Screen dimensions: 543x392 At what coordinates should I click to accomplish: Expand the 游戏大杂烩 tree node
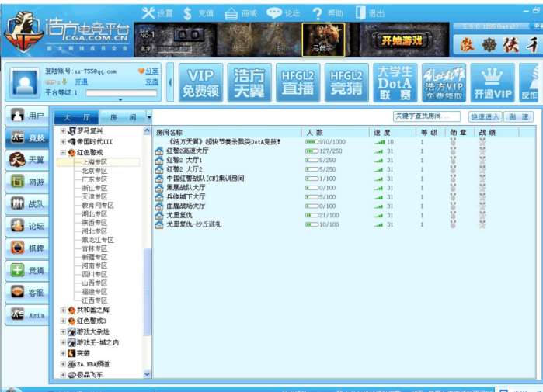[63, 331]
